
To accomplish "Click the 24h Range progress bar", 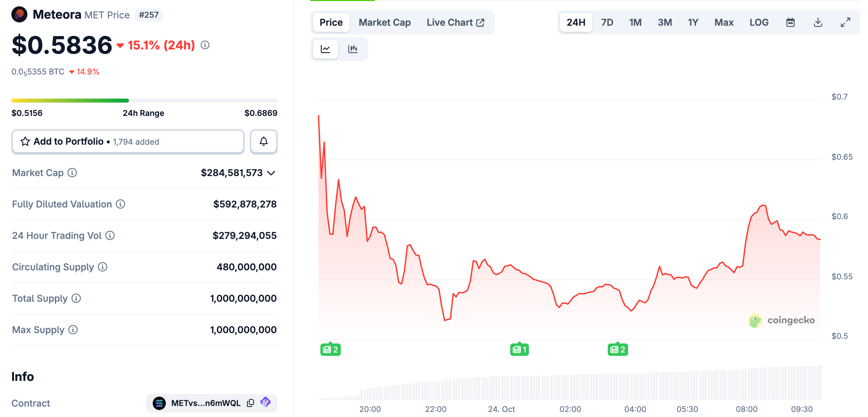I will (144, 101).
